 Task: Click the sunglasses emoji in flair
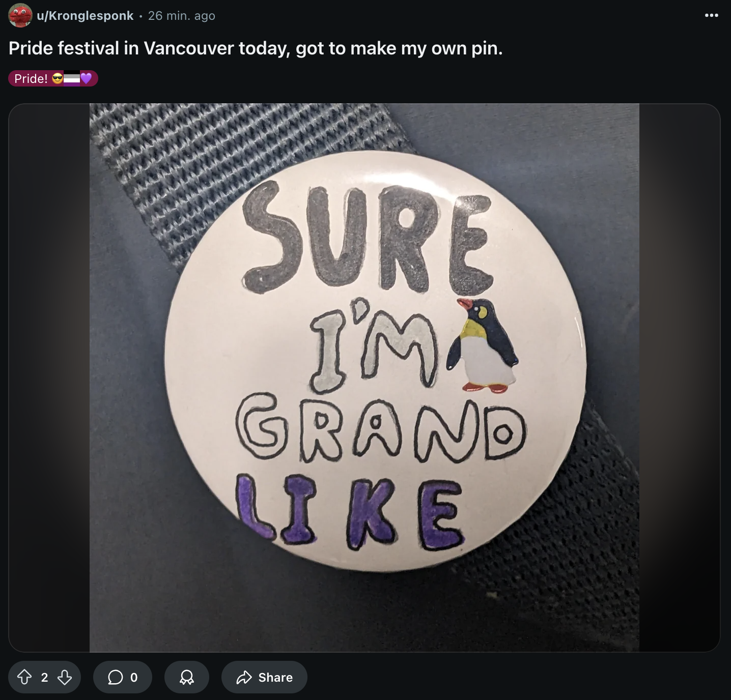point(58,78)
